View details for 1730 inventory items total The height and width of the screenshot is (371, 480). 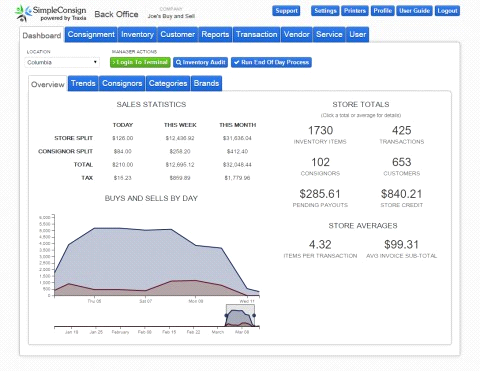pos(320,131)
